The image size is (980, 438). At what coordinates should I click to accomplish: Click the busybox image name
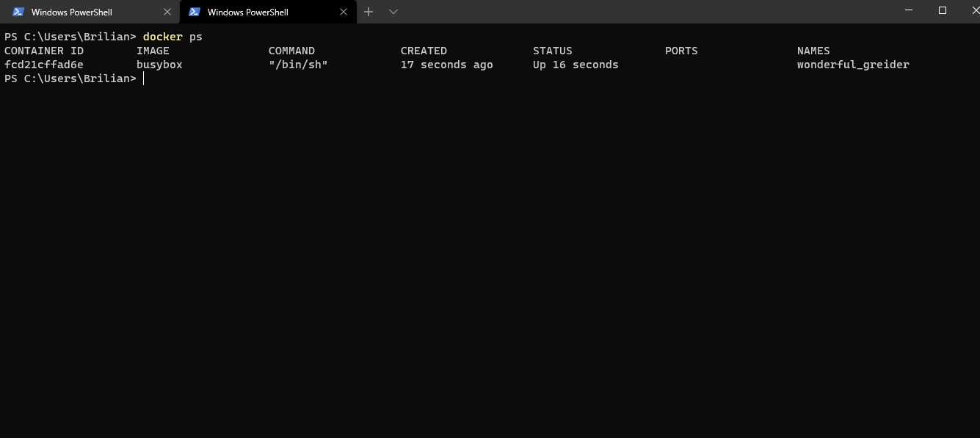pyautogui.click(x=159, y=65)
